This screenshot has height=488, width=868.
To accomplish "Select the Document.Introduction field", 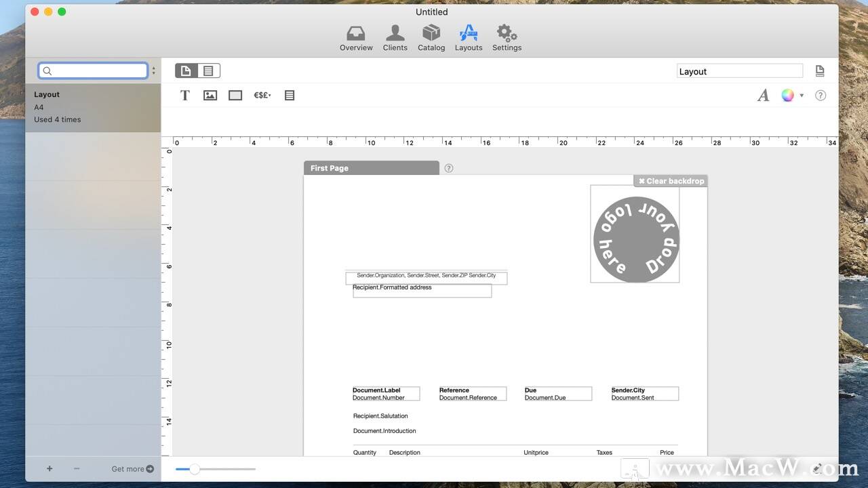I will pyautogui.click(x=384, y=431).
